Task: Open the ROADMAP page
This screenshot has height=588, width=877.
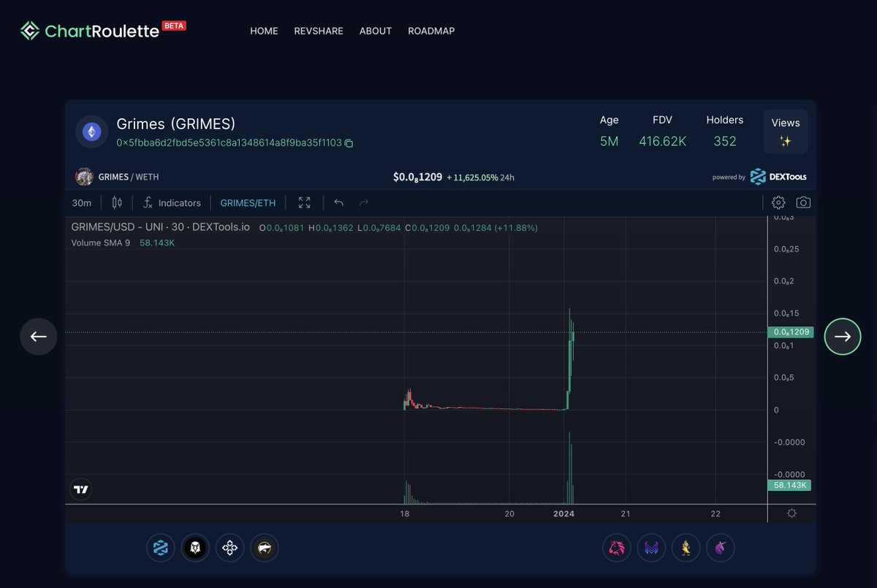Action: click(x=431, y=31)
